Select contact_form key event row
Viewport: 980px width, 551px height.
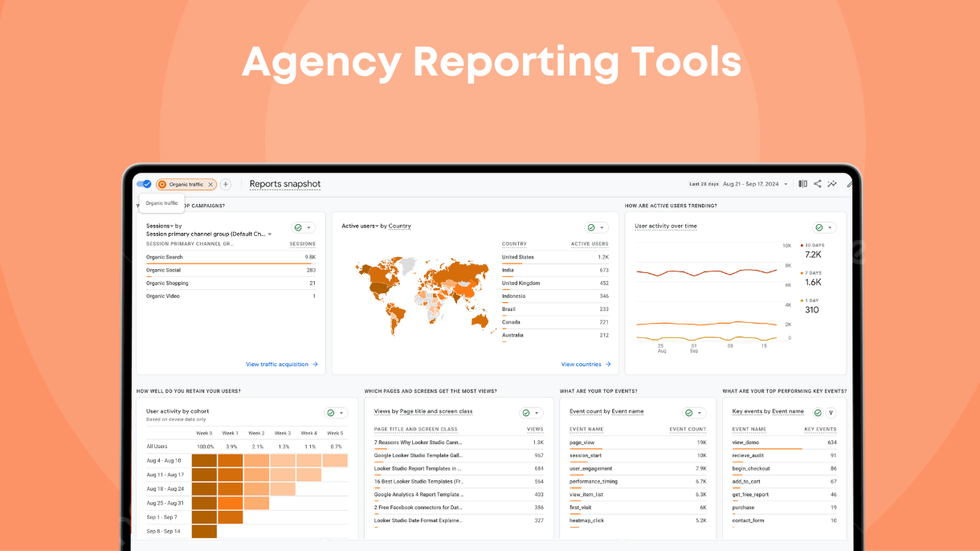coord(784,520)
